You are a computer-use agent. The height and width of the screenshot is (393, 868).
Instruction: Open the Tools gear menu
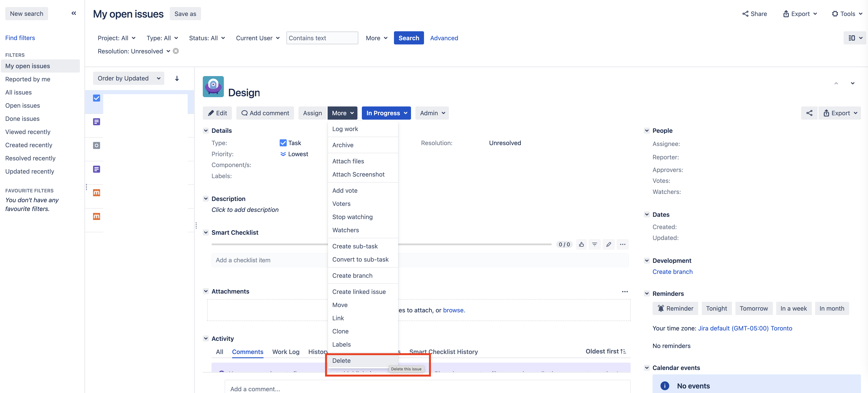(847, 14)
